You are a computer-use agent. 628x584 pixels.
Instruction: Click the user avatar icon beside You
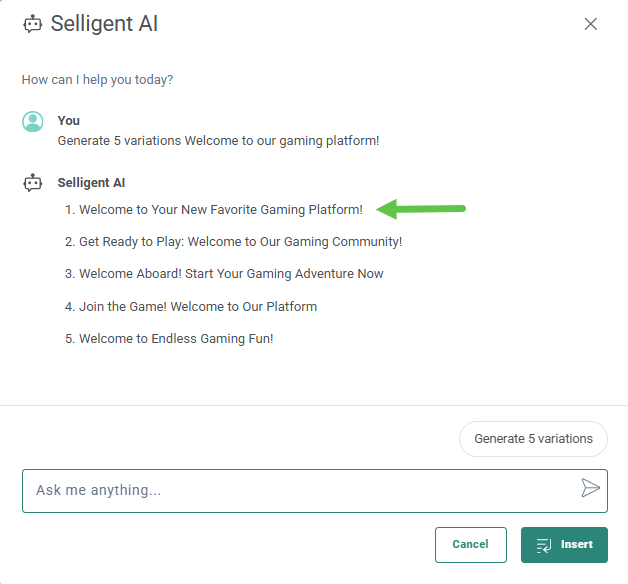click(x=33, y=122)
